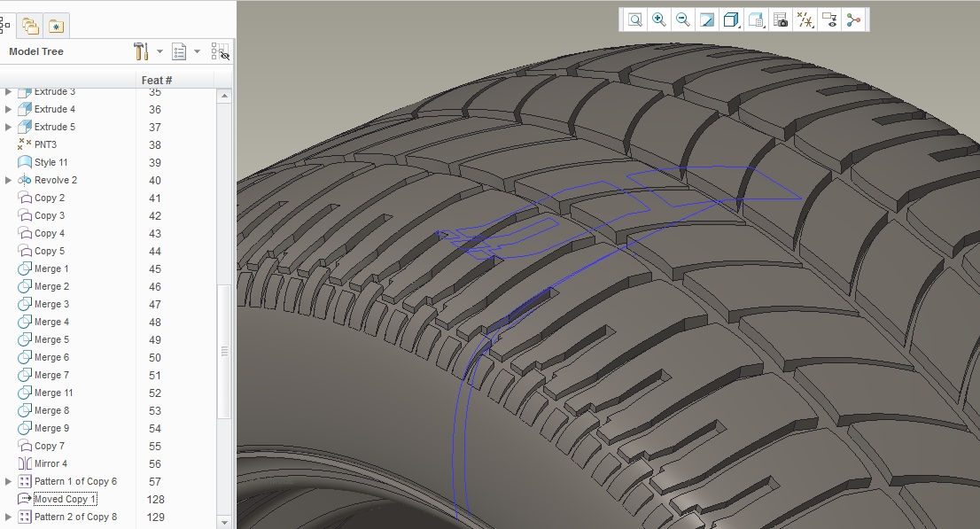This screenshot has height=529, width=980.
Task: Select the Merge 3 feature
Action: click(x=52, y=304)
